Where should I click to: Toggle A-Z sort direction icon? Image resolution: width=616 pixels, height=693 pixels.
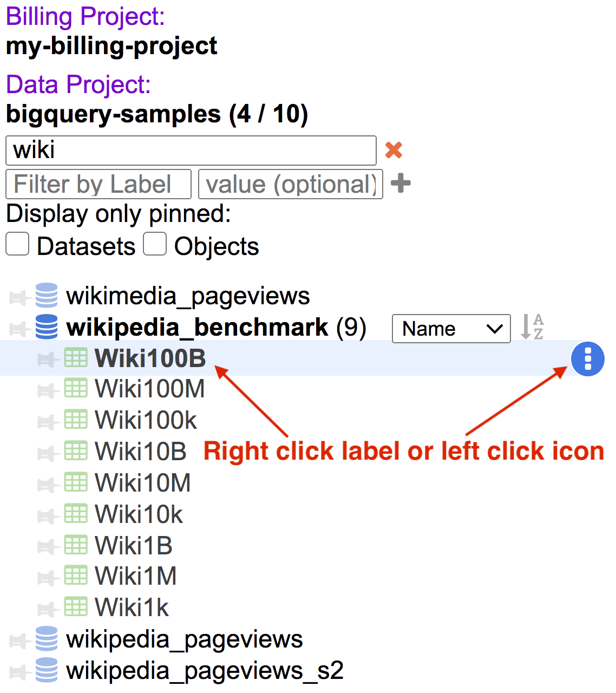[532, 328]
